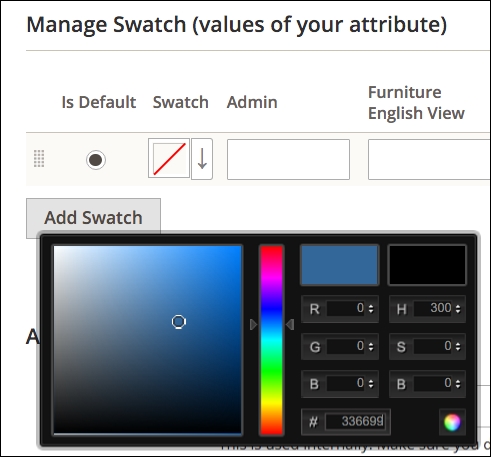Click the Manage Swatch section heading

click(x=237, y=25)
